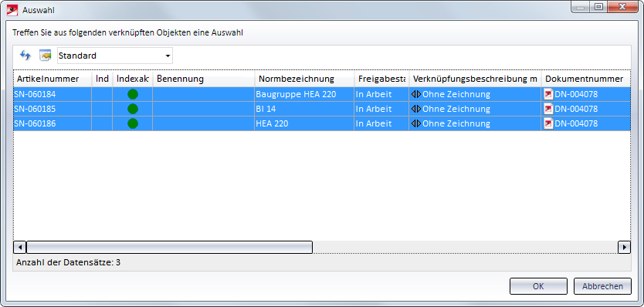This screenshot has width=644, height=307.
Task: Click the PDF document icon in the SN-060186 row
Action: click(x=549, y=123)
